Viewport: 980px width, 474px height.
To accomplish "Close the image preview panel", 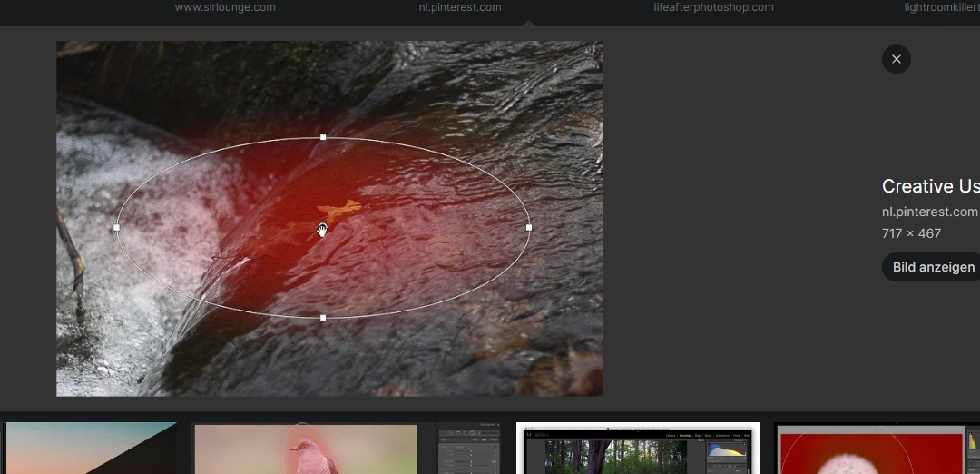I will (x=897, y=59).
